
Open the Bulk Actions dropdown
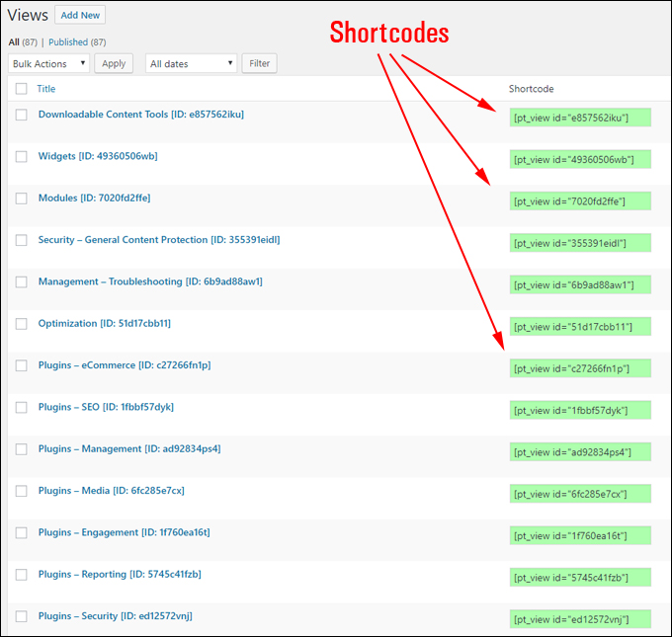(x=48, y=63)
